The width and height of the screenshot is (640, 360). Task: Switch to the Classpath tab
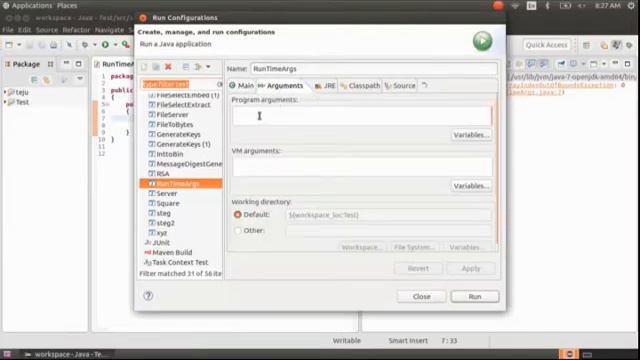(360, 85)
